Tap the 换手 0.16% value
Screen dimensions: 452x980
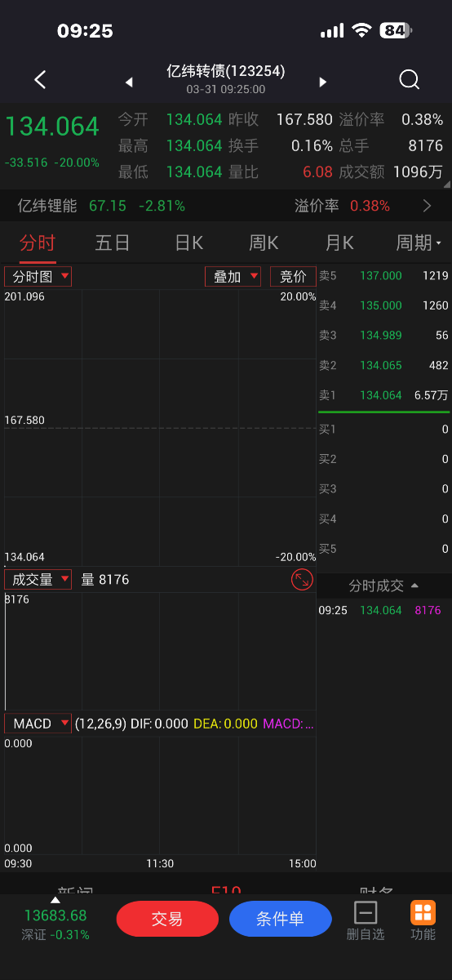312,145
